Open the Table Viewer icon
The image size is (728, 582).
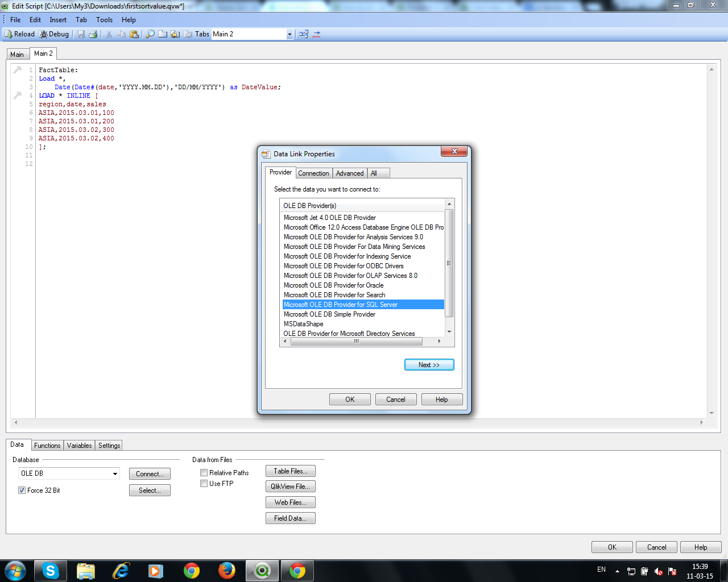click(x=304, y=34)
